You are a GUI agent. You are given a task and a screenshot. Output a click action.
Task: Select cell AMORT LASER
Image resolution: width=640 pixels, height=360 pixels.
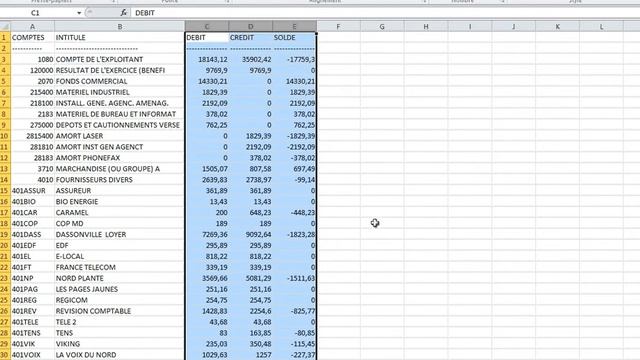(x=120, y=136)
